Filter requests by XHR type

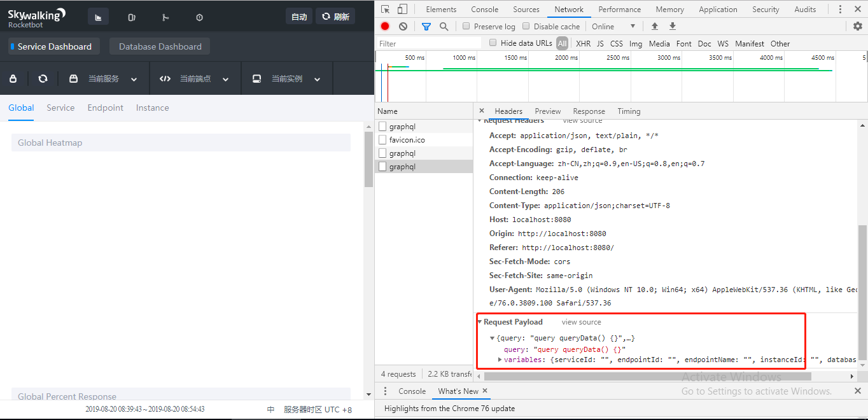click(583, 43)
